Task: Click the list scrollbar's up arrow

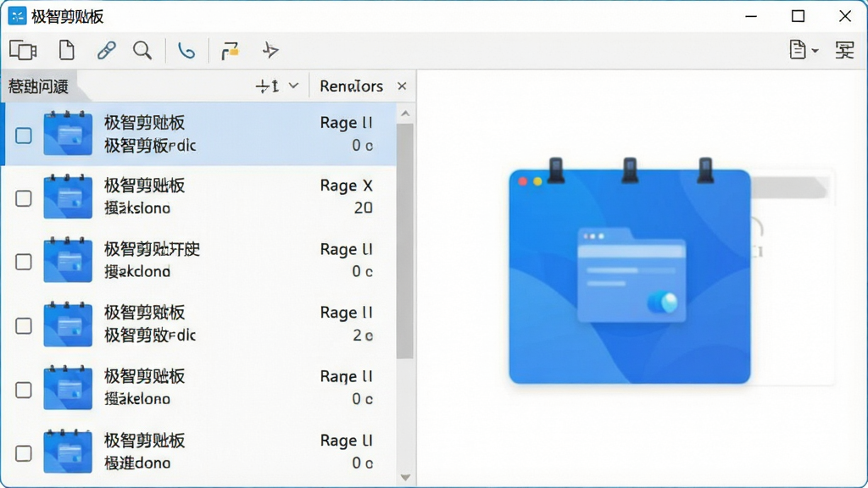Action: [x=405, y=114]
